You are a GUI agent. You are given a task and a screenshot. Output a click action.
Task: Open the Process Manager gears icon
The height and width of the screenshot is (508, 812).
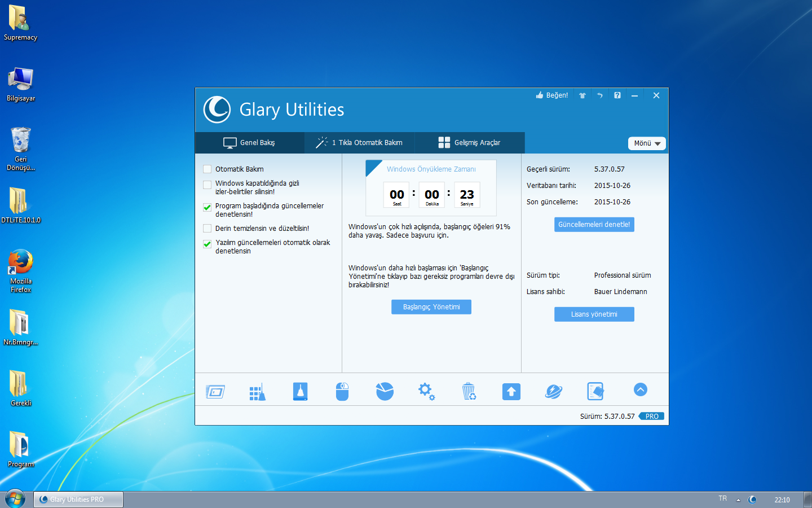[x=426, y=391]
